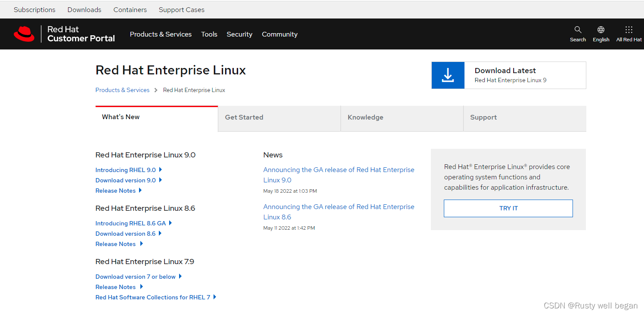Open Support Cases in the top bar
644x314 pixels.
[182, 9]
